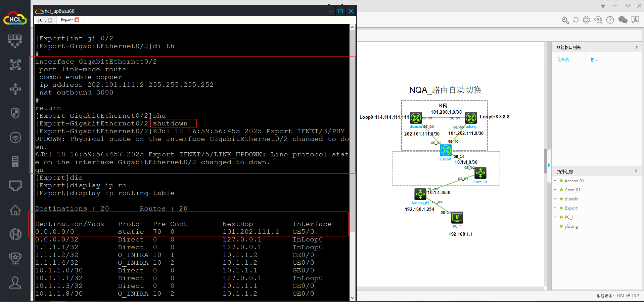Open the user profile sidebar icon
The image size is (644, 302).
pos(15,282)
